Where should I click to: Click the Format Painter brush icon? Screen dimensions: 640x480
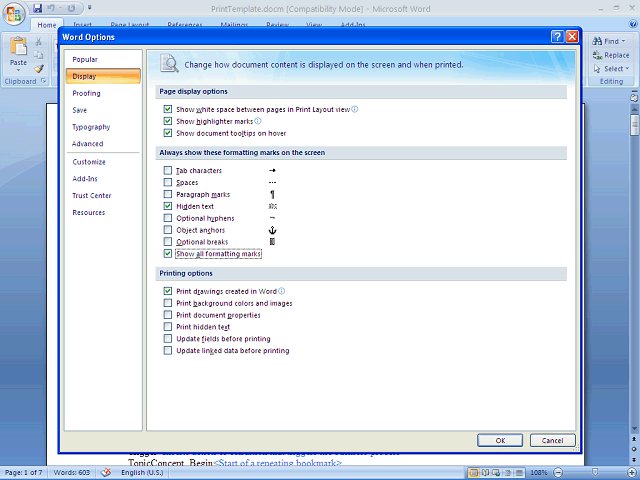38,68
